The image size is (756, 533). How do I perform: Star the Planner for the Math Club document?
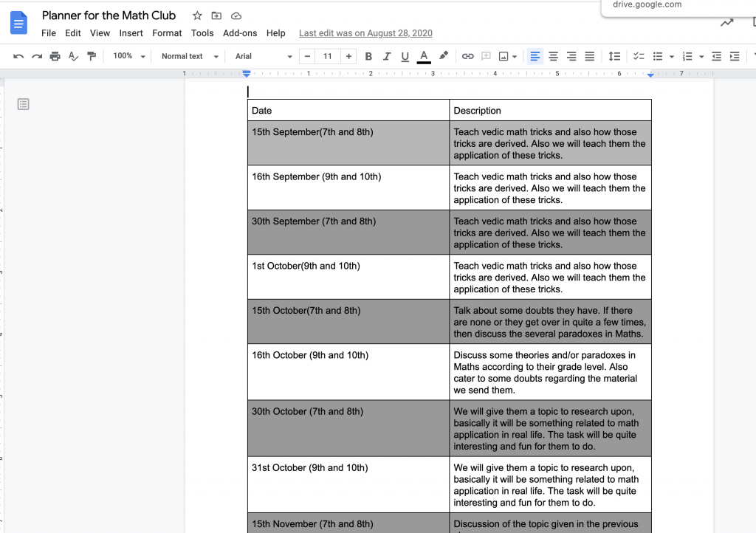click(197, 16)
